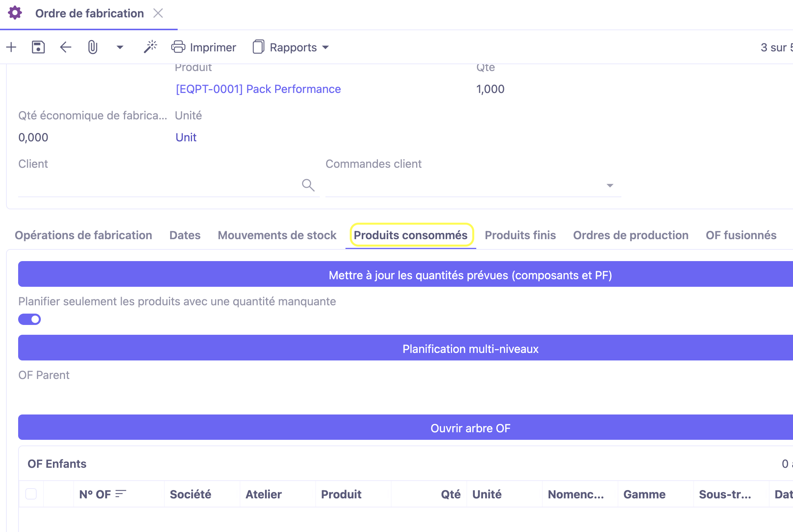Image resolution: width=793 pixels, height=532 pixels.
Task: Save the order with the floppy disk icon
Action: (38, 47)
